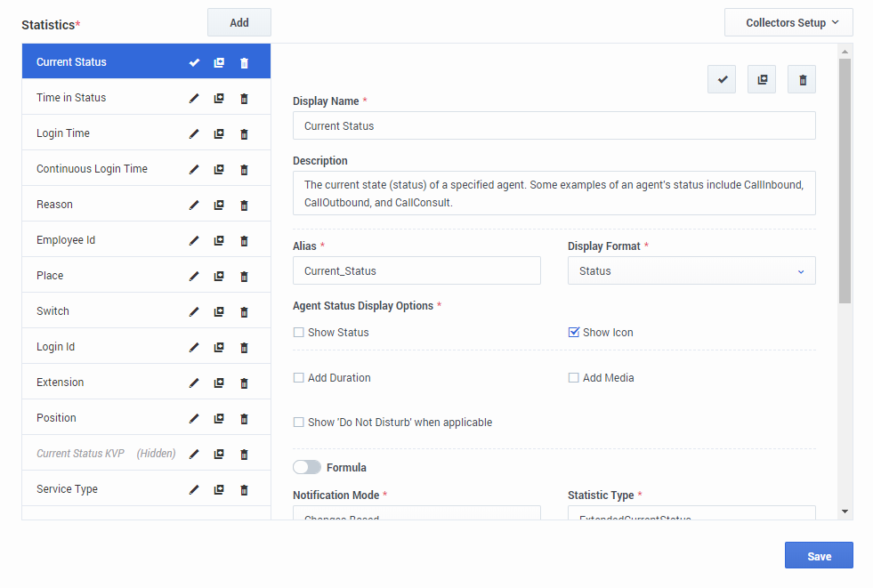Click the checkmark confirm button in detail panel

(x=722, y=79)
